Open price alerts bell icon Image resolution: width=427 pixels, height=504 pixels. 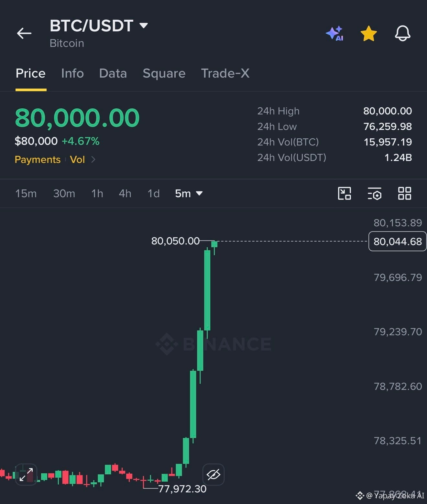[403, 33]
